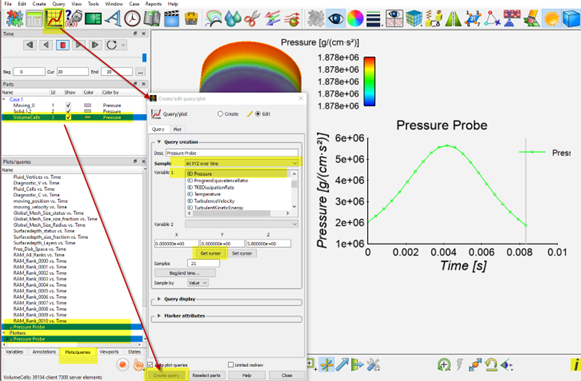Open the keyframe animation clapperboard icon
Image resolution: width=581 pixels, height=381 pixels.
click(x=172, y=18)
